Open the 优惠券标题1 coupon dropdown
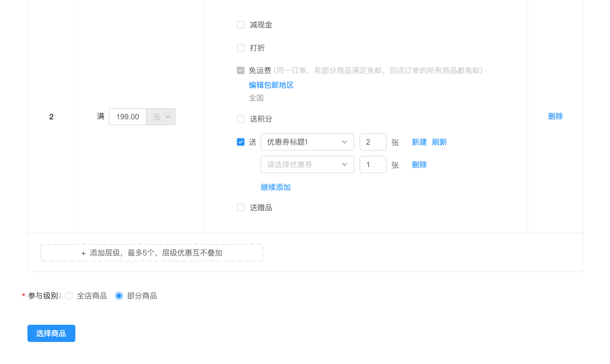 307,142
